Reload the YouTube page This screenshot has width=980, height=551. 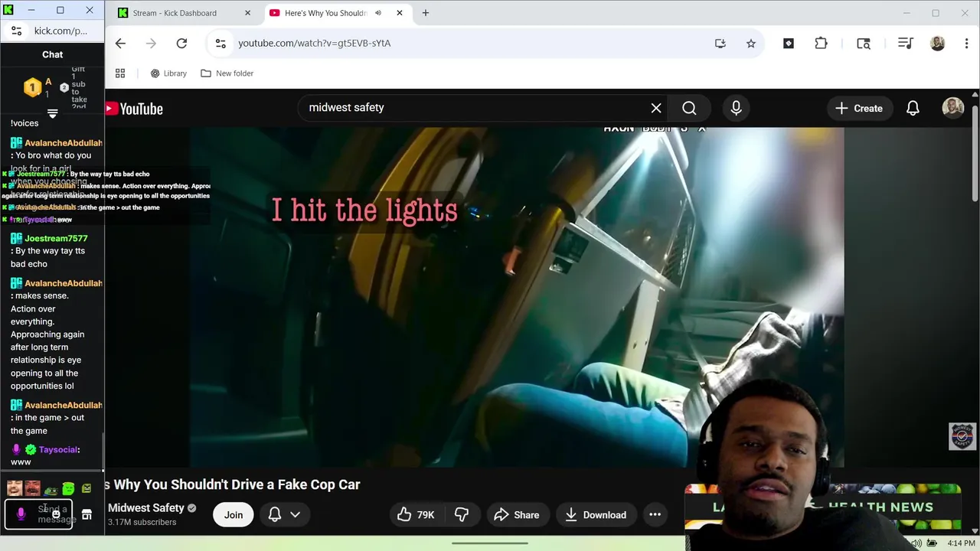(x=181, y=43)
